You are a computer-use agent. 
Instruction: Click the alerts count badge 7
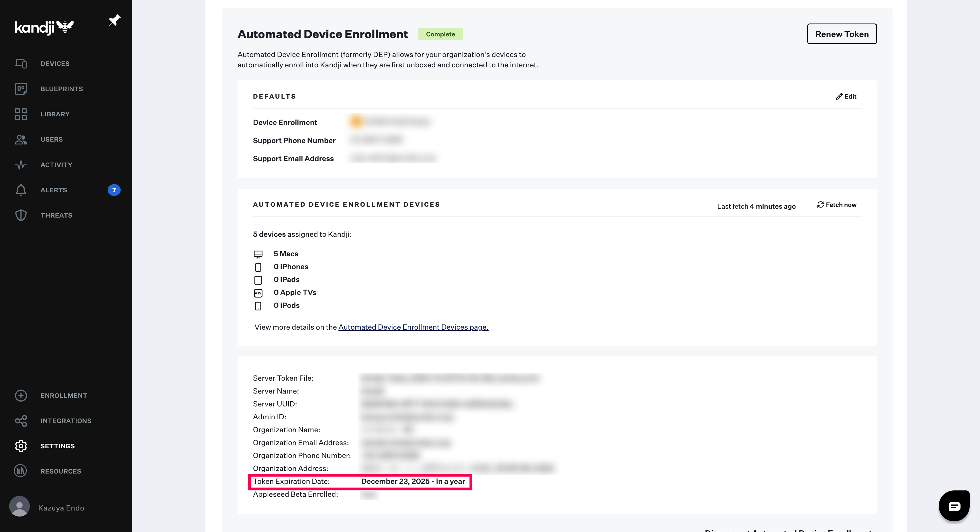click(x=114, y=190)
